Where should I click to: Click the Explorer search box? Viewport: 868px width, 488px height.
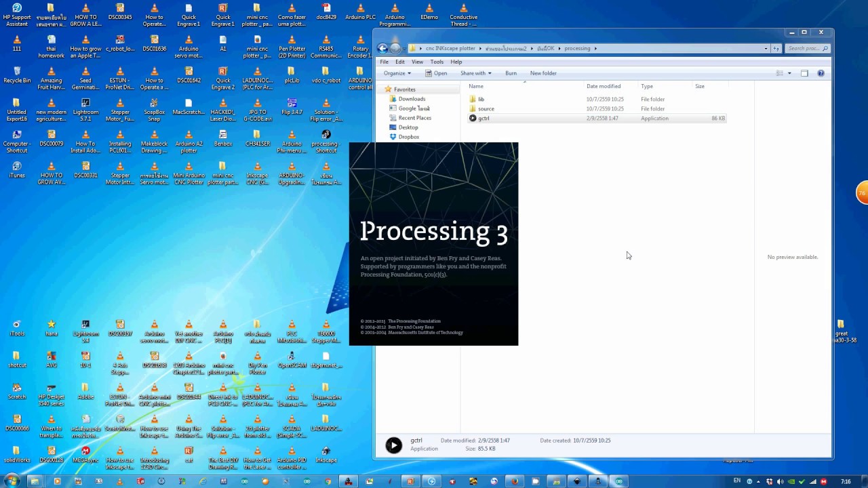click(x=806, y=48)
